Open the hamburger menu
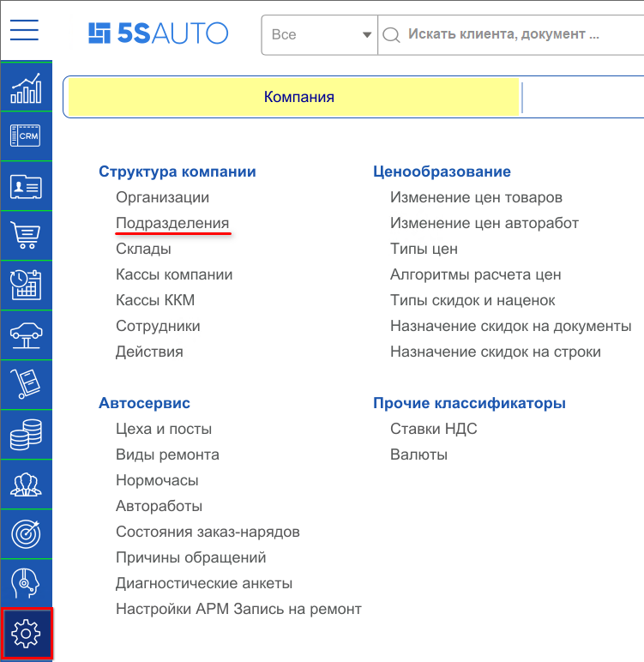This screenshot has width=644, height=662. point(25,30)
